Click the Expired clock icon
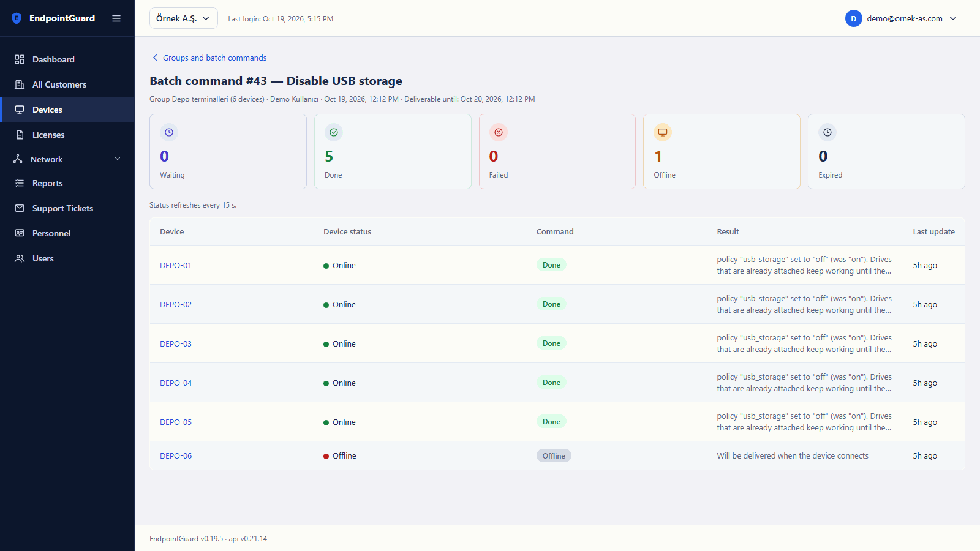The height and width of the screenshot is (551, 980). pyautogui.click(x=827, y=132)
